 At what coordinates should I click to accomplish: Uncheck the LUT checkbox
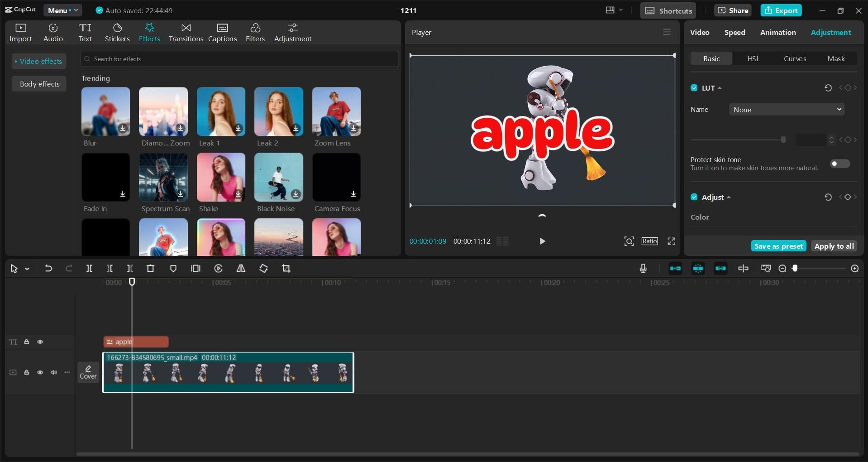click(694, 88)
